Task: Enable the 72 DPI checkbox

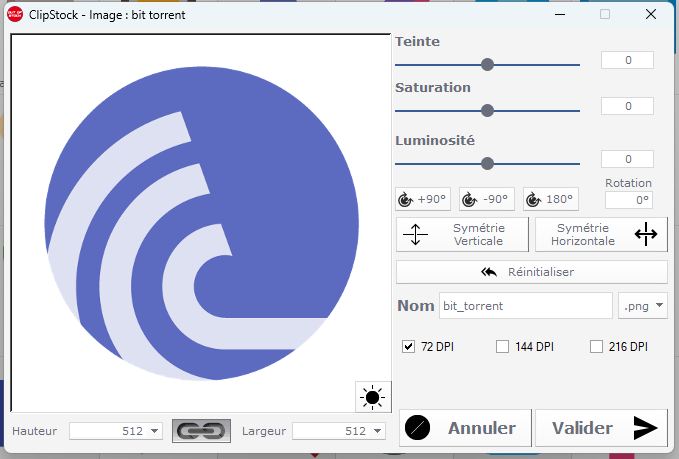Action: [408, 346]
